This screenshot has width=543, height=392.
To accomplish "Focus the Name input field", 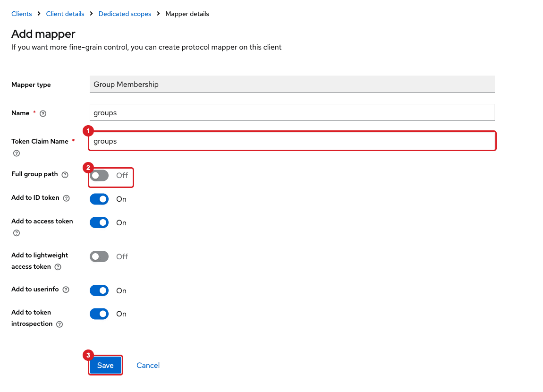I will pyautogui.click(x=292, y=112).
